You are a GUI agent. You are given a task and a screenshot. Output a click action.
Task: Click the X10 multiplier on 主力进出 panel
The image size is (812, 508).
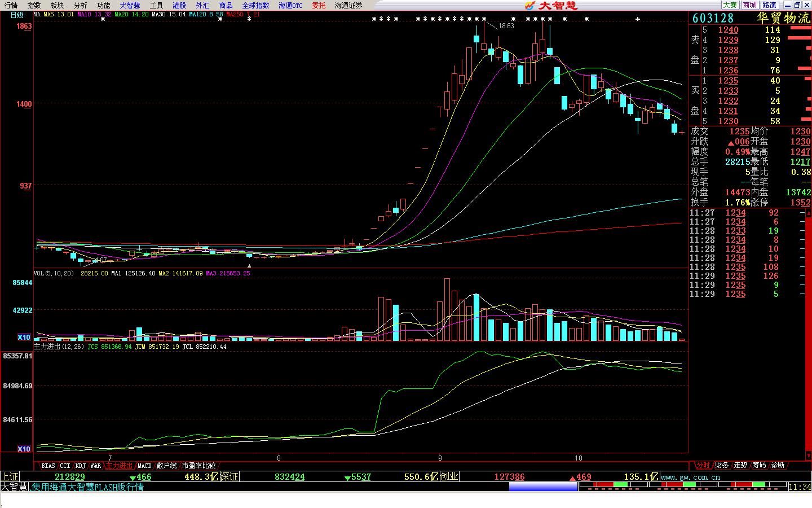[x=24, y=449]
